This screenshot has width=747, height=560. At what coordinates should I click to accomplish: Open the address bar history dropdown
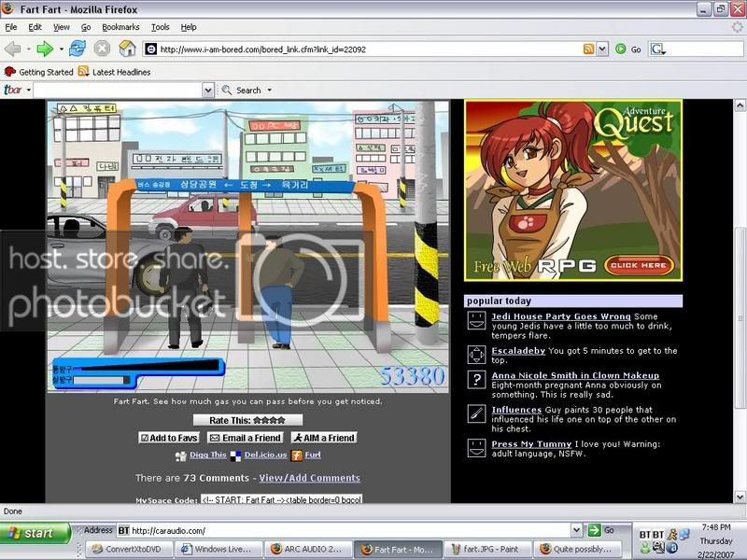[x=602, y=49]
